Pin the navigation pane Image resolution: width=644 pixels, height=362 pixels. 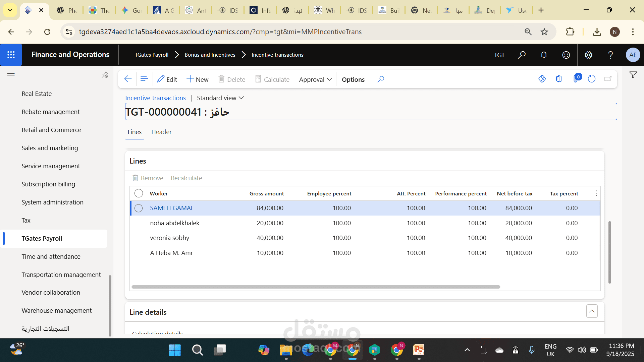click(105, 75)
